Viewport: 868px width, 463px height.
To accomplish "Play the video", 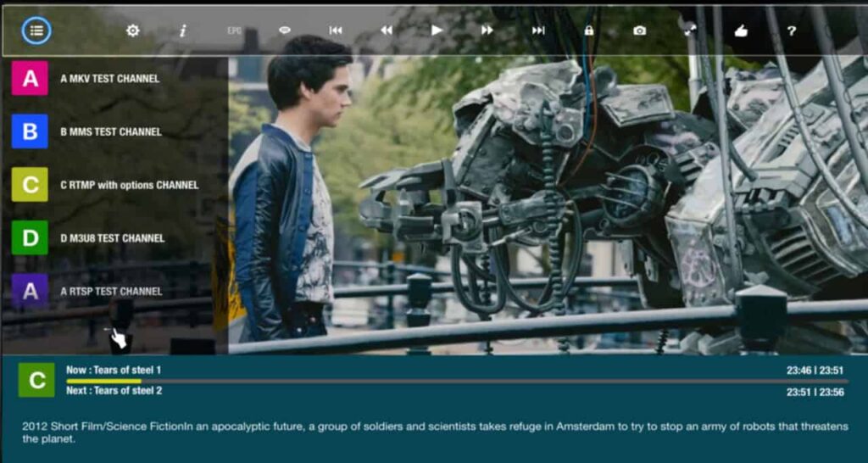I will (437, 31).
